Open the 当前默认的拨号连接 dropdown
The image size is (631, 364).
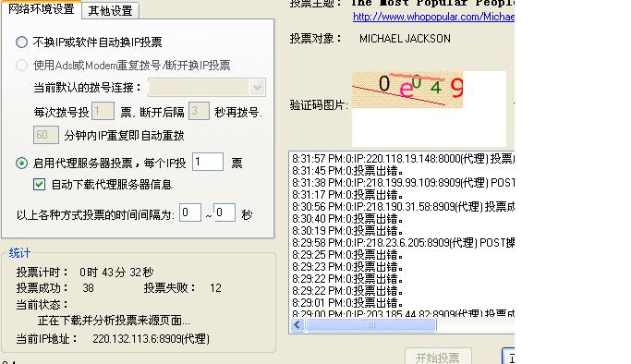[207, 87]
